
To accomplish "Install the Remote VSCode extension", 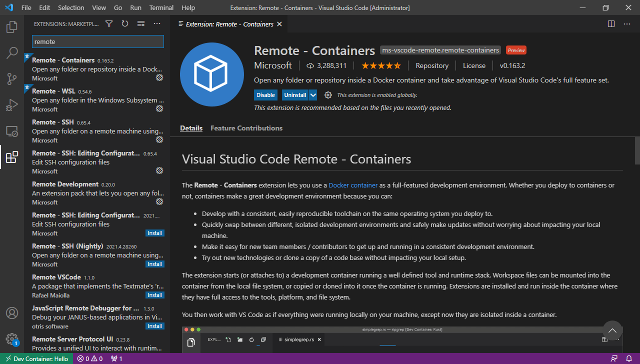I will [x=154, y=295].
